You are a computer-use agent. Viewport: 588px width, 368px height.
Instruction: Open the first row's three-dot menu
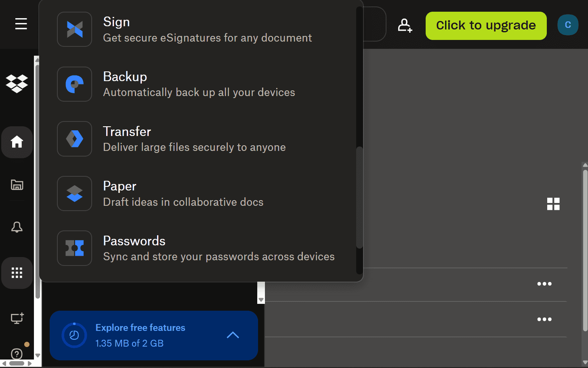(544, 284)
